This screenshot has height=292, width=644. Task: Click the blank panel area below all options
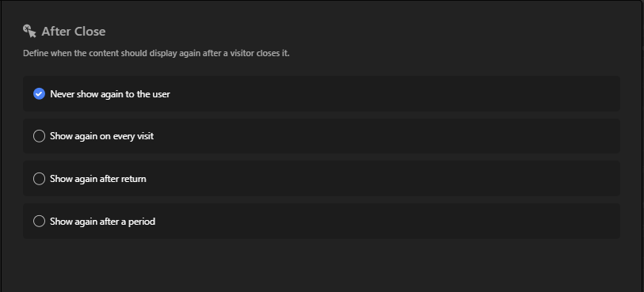pos(322,264)
